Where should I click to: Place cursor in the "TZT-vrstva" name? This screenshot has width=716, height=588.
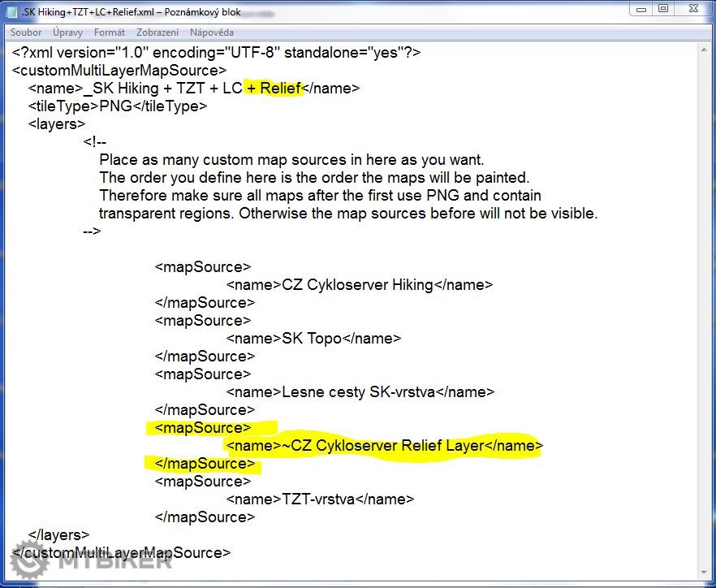(x=318, y=499)
